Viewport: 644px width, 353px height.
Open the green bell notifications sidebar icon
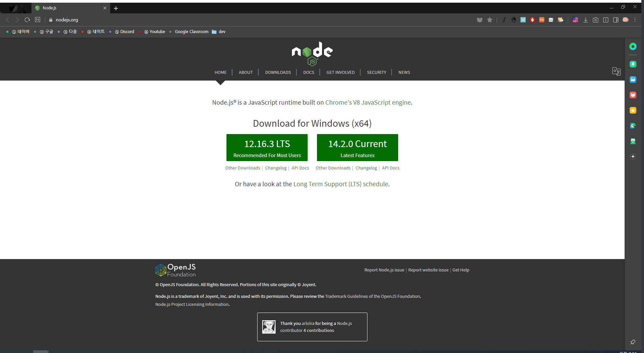coord(633,64)
